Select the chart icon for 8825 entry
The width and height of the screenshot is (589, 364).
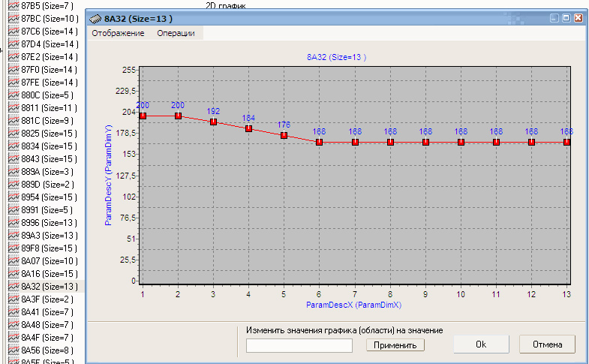[x=13, y=134]
